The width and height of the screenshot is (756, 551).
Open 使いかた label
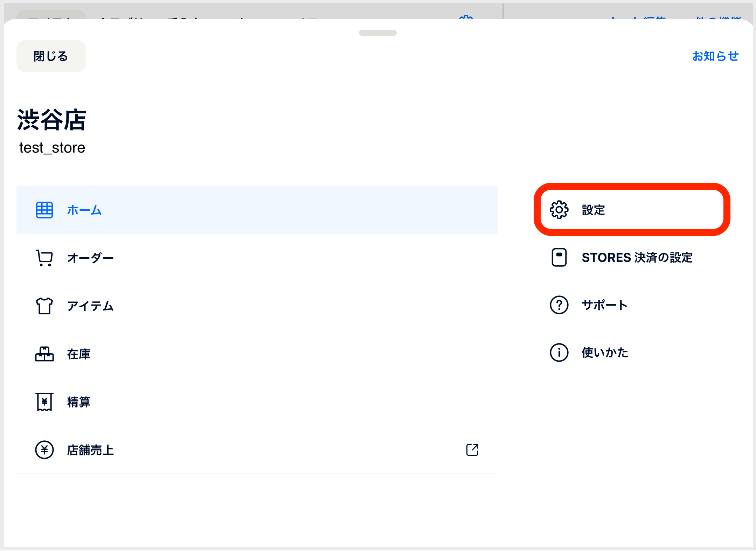pyautogui.click(x=605, y=353)
